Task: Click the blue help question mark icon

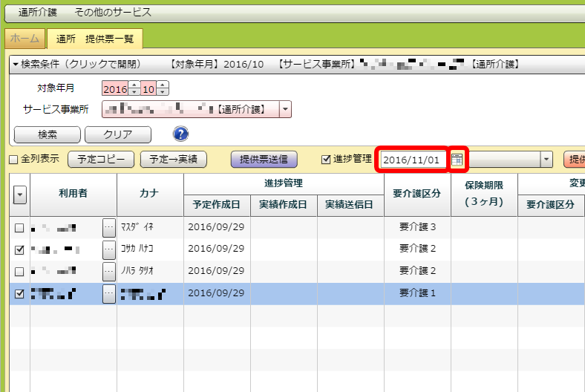Action: (180, 134)
